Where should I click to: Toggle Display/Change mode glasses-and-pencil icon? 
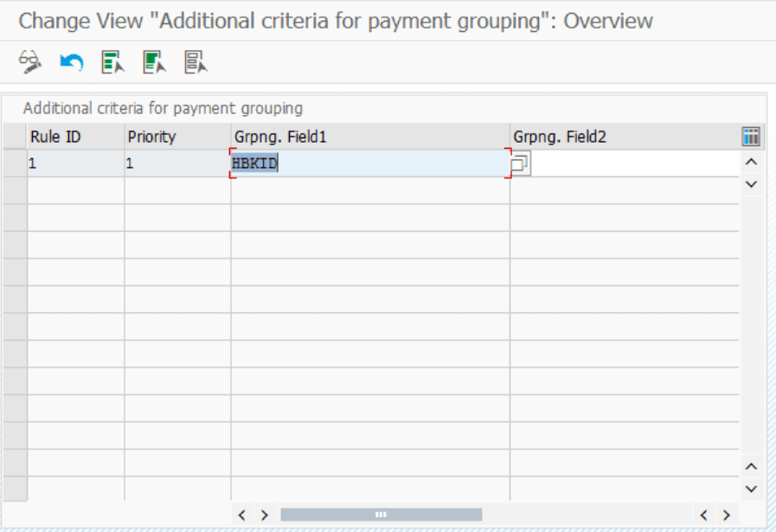click(30, 62)
